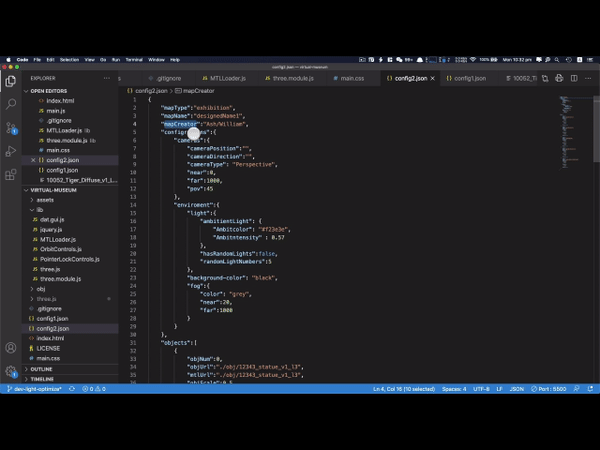Open the Source Control view
The image size is (600, 450).
click(x=11, y=128)
